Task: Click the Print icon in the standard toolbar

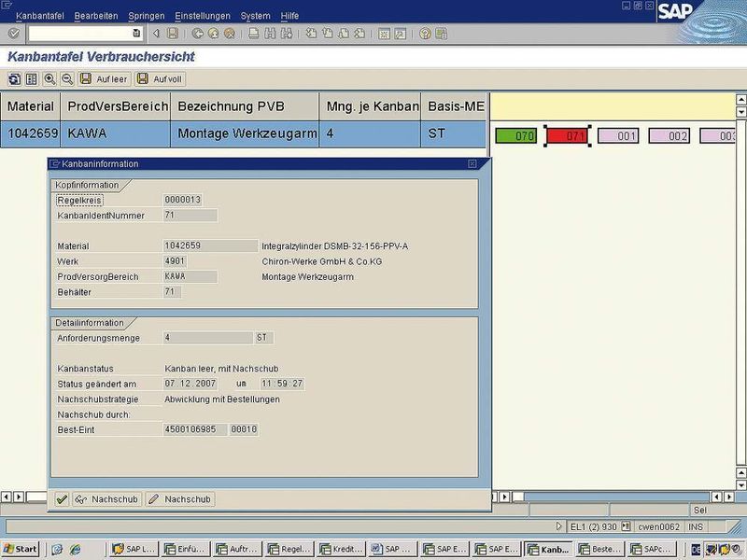Action: point(255,34)
